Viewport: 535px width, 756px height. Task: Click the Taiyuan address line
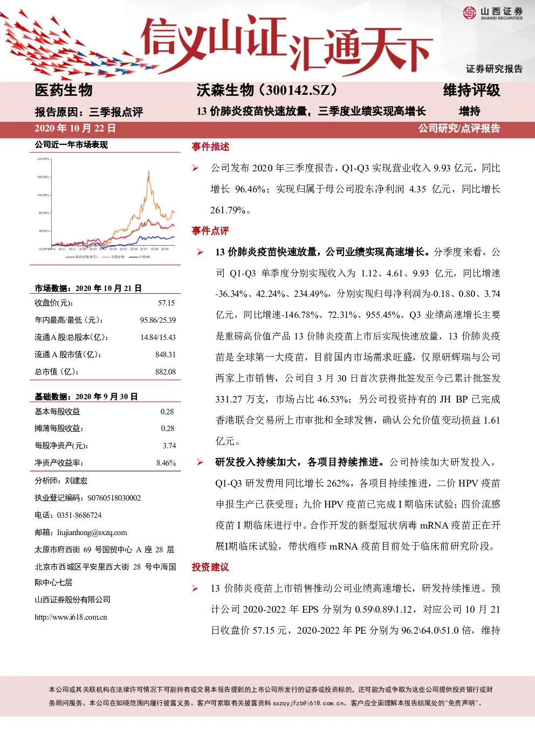coord(105,550)
